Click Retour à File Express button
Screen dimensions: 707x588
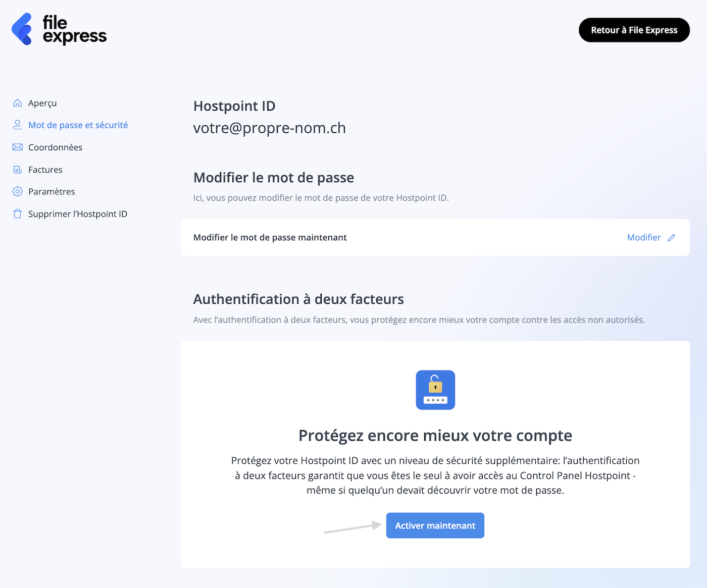click(x=634, y=30)
